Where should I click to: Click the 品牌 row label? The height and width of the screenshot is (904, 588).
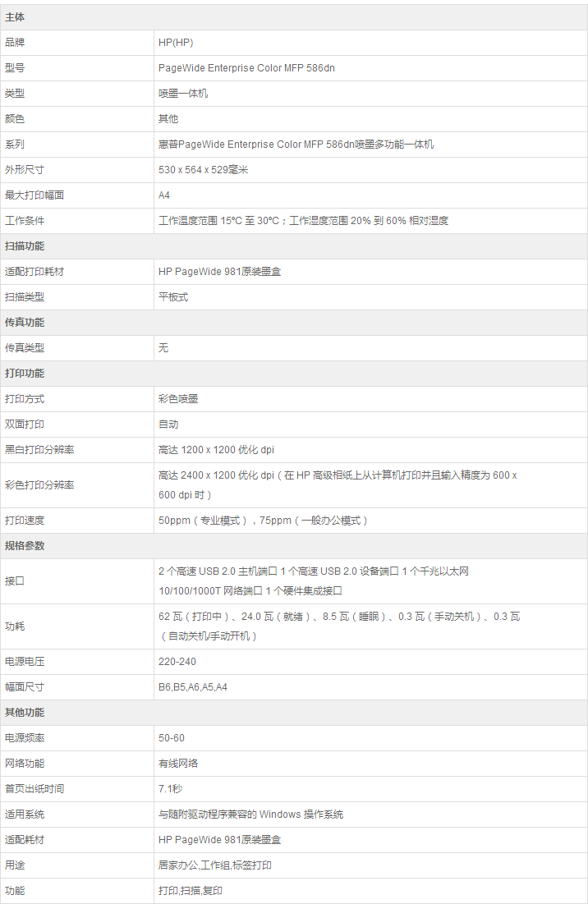[x=15, y=43]
